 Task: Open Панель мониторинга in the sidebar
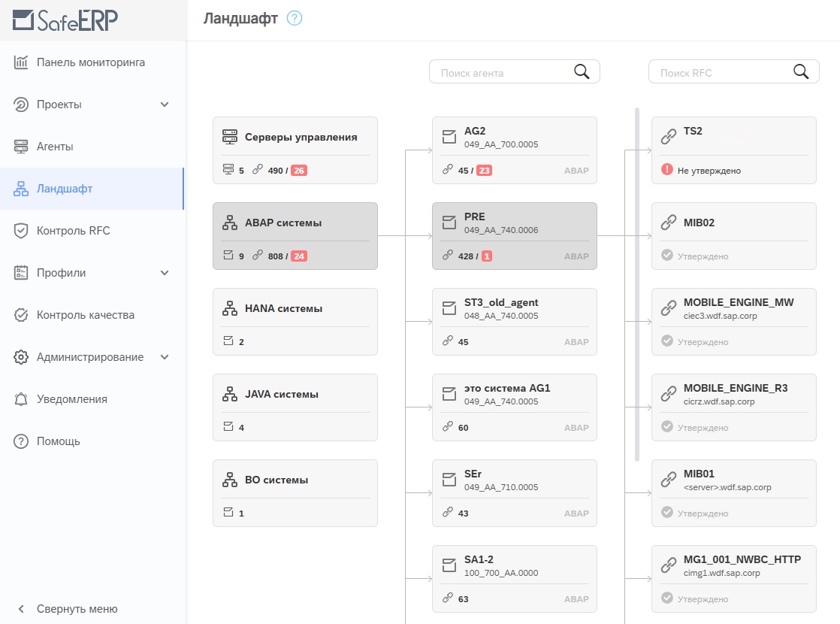coord(90,62)
